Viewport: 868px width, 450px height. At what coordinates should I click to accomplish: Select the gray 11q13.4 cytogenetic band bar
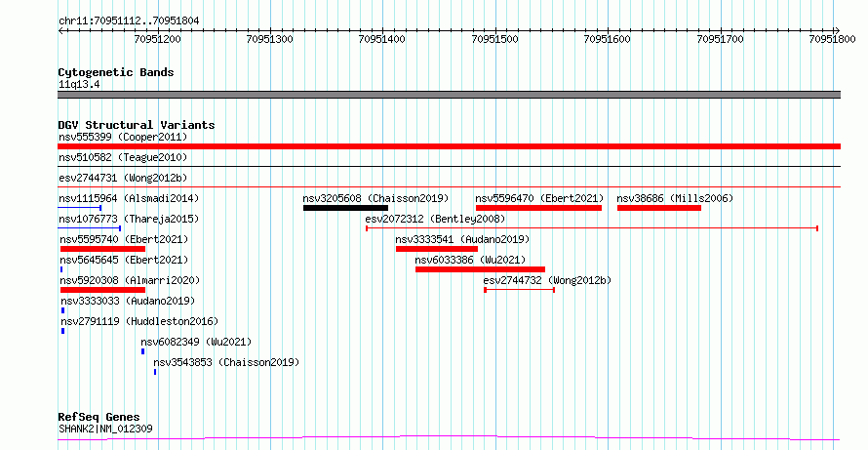click(449, 95)
